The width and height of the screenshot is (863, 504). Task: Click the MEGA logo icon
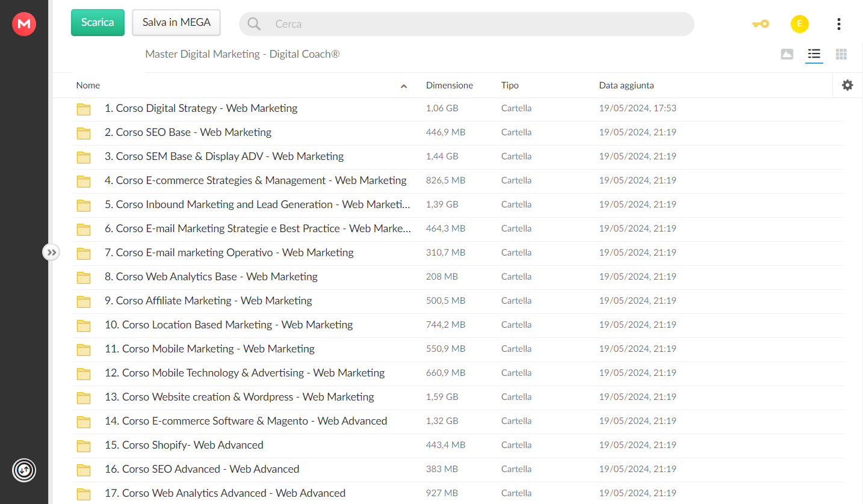(24, 24)
